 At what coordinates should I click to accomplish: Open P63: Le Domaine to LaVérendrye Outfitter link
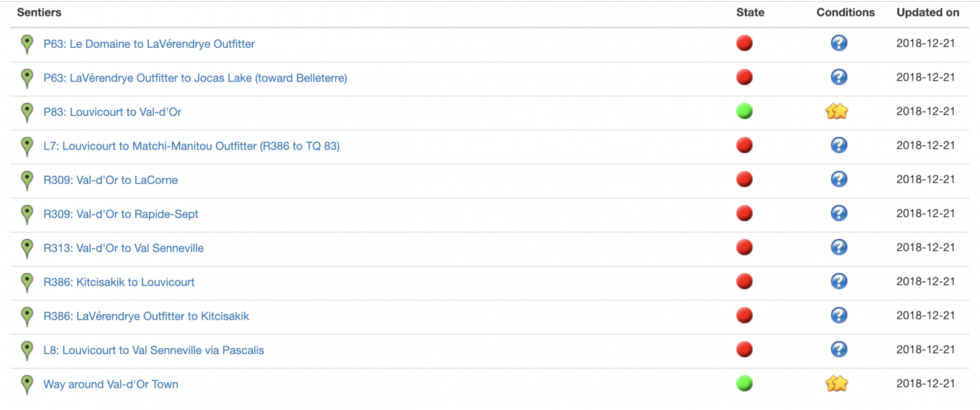click(149, 44)
